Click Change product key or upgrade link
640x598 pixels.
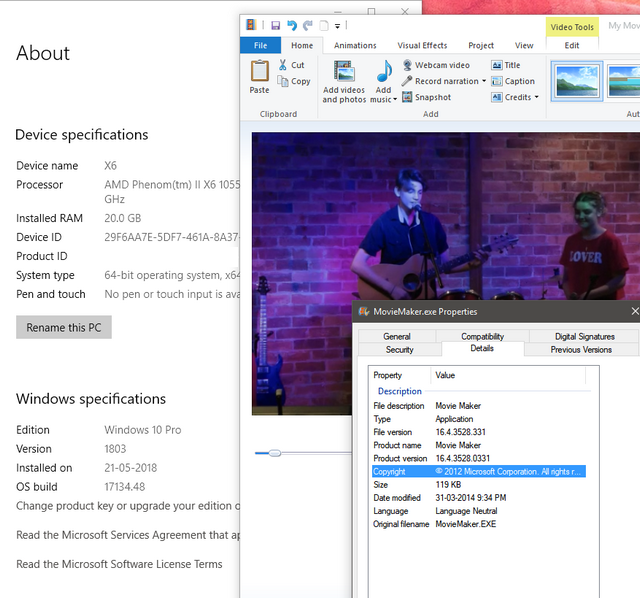coord(128,506)
